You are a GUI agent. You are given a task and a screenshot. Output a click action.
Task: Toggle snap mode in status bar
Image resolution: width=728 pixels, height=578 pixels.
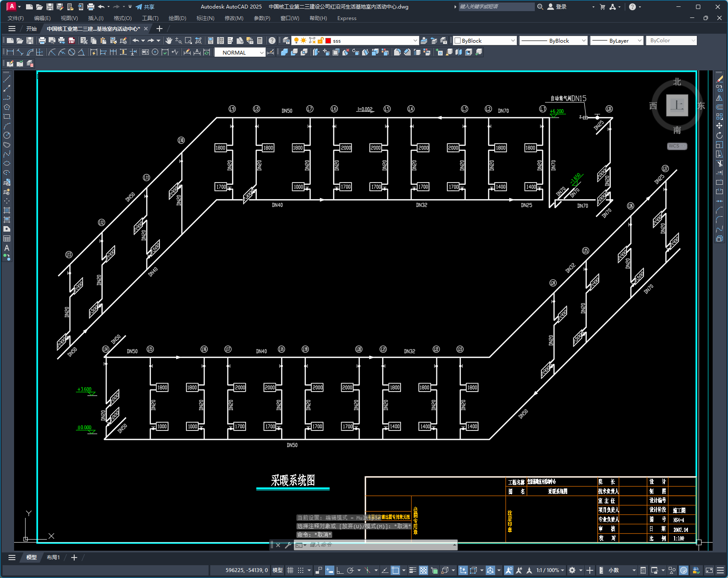point(301,570)
